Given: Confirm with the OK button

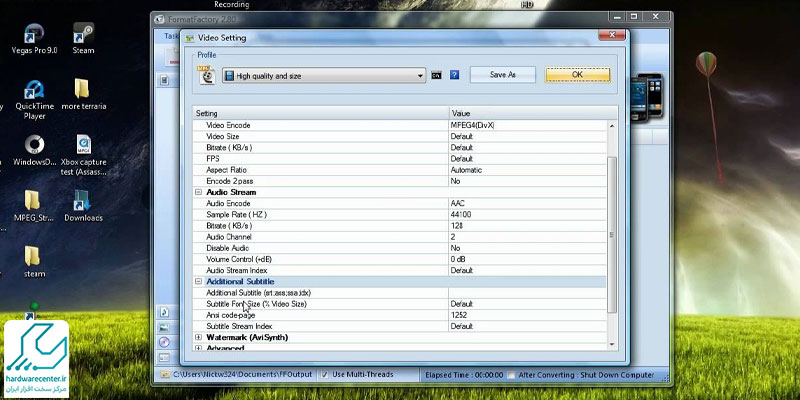Looking at the screenshot, I should point(577,74).
